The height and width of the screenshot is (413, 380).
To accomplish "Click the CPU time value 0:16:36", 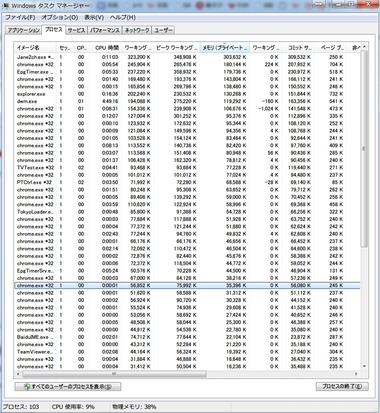I will pos(110,94).
